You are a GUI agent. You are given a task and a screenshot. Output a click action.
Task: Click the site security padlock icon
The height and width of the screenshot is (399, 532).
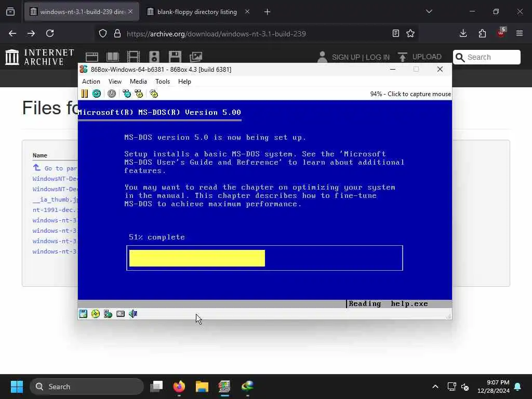[x=117, y=33]
